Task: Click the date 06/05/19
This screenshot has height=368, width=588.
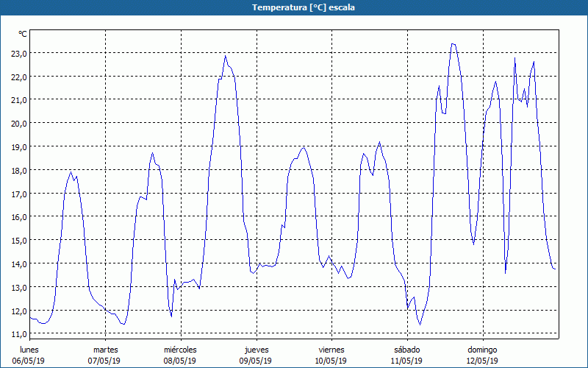Action: click(x=29, y=361)
